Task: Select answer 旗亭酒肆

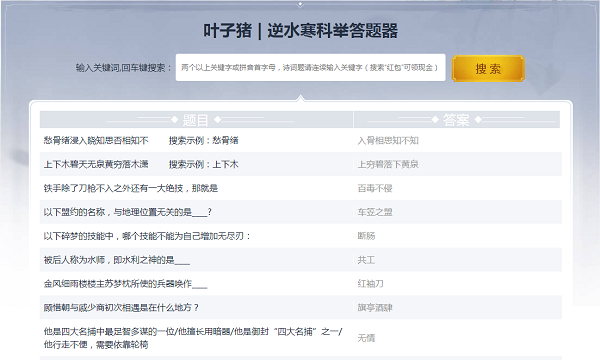Action: [x=375, y=307]
